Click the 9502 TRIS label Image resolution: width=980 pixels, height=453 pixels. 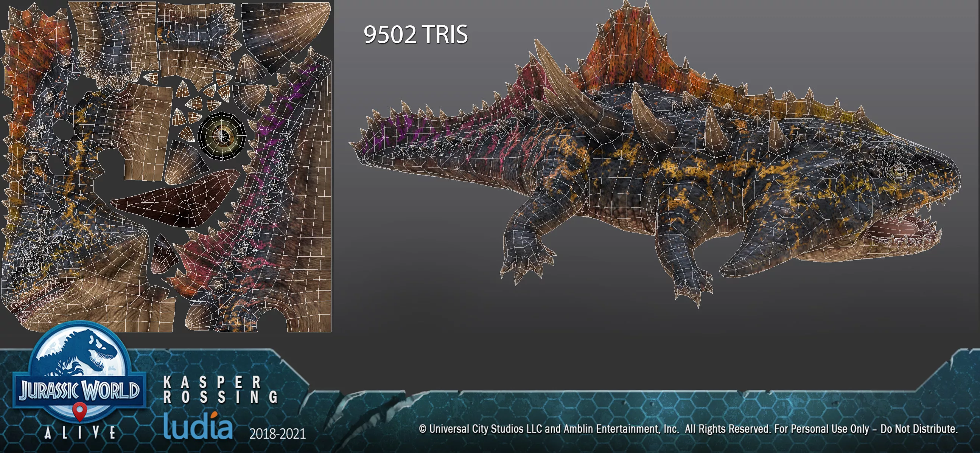pos(415,34)
